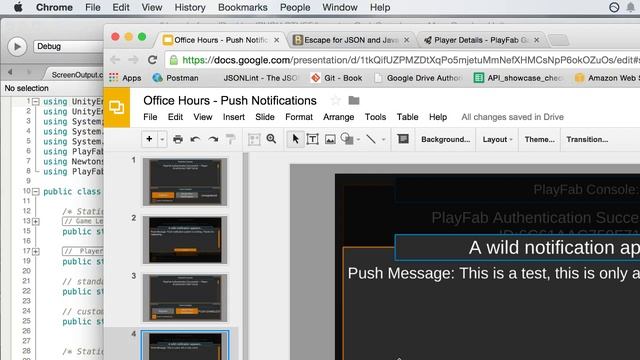This screenshot has height=360, width=640.
Task: Click the Google Slides home icon
Action: click(x=117, y=107)
